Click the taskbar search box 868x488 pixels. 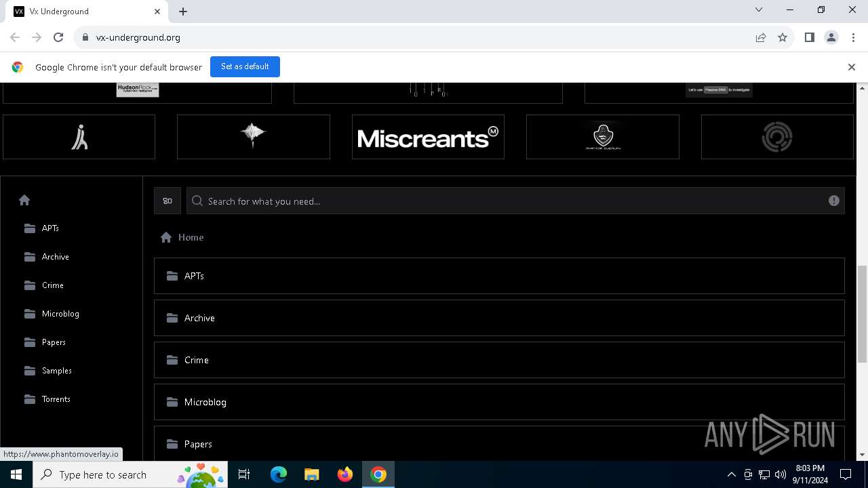click(130, 474)
